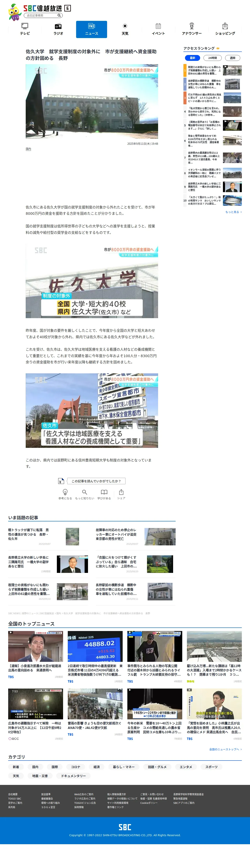This screenshot has width=250, height=868.
Task: Click Cookieポリシー footer link
Action: [149, 803]
